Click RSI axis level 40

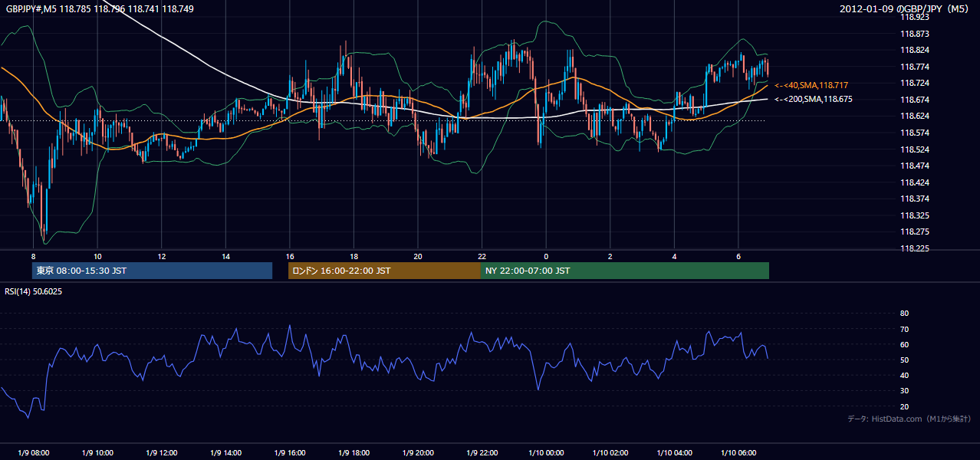click(904, 375)
